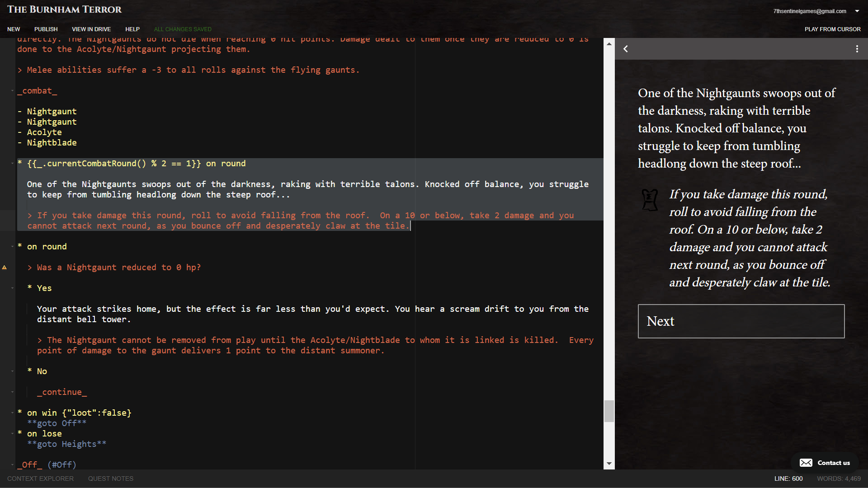Click the instruction card icon in preview
Viewport: 868px width, 488px height.
pos(650,200)
